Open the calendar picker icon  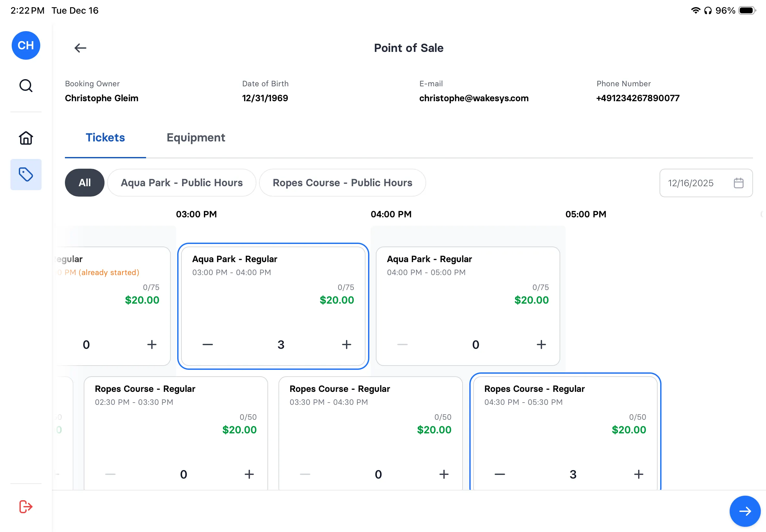(x=738, y=183)
